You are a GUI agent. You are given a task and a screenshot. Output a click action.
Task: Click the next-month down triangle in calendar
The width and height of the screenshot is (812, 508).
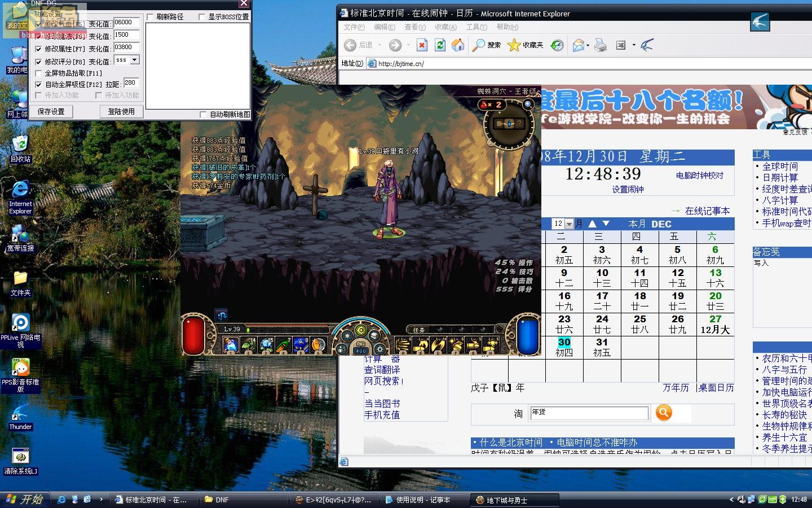[x=606, y=224]
